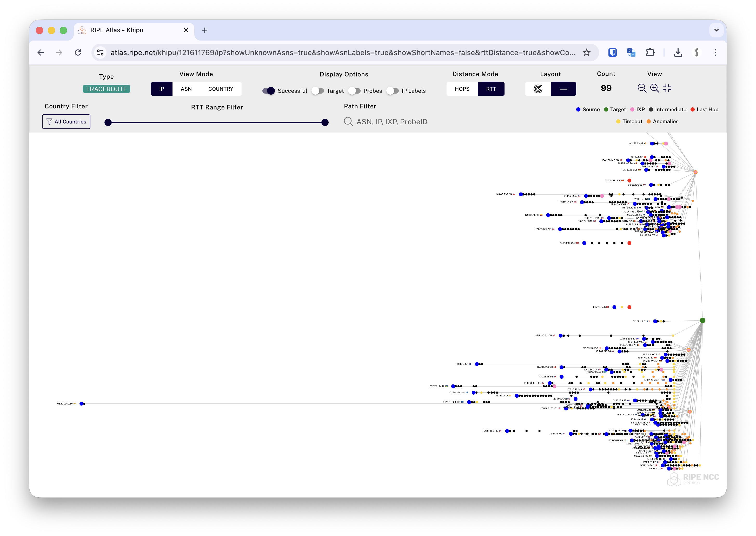Switch view mode to ASN

coord(186,89)
